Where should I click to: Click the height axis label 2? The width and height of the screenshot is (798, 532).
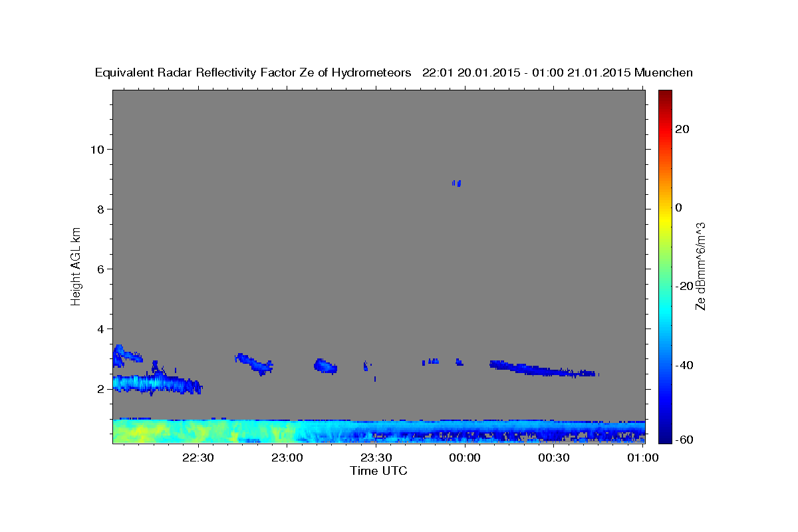(x=100, y=389)
